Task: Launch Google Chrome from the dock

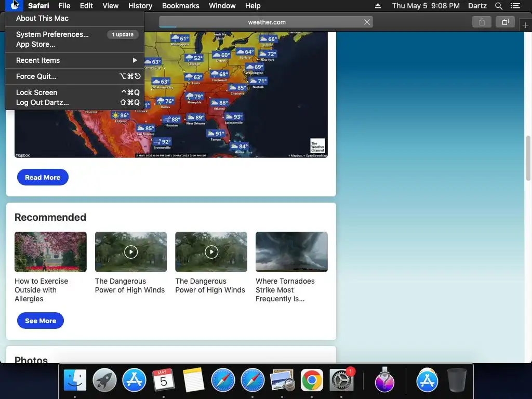Action: (312, 380)
